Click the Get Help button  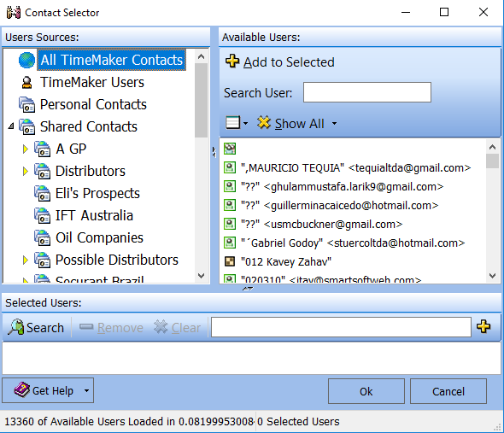(48, 390)
